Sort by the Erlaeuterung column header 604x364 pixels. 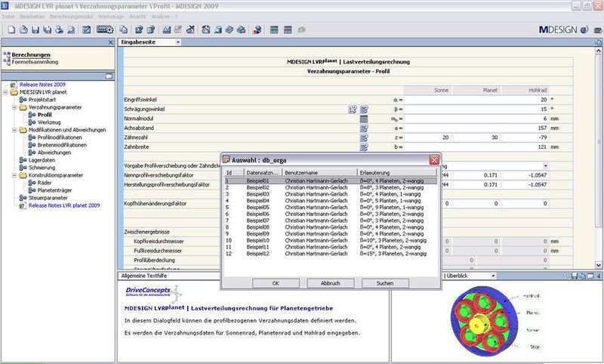tap(397, 173)
